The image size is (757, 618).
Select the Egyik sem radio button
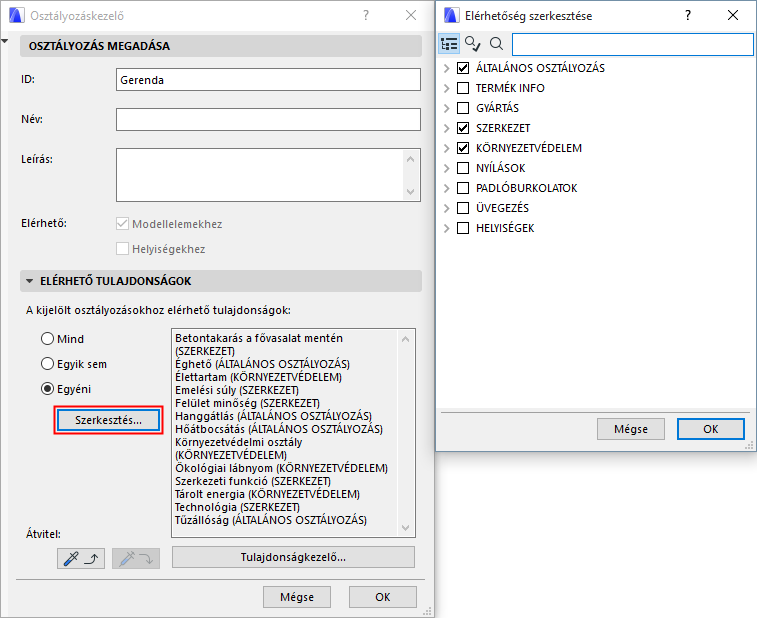click(47, 364)
